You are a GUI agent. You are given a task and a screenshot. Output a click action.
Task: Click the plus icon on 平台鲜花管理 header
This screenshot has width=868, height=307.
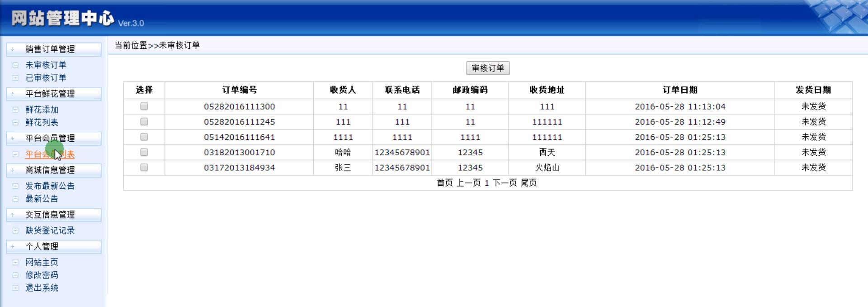[13, 94]
